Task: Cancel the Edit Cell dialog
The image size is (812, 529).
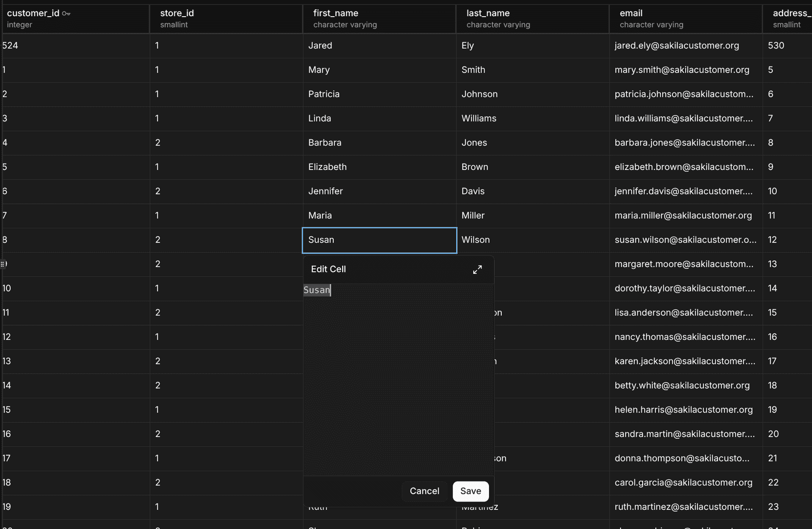Action: [424, 491]
